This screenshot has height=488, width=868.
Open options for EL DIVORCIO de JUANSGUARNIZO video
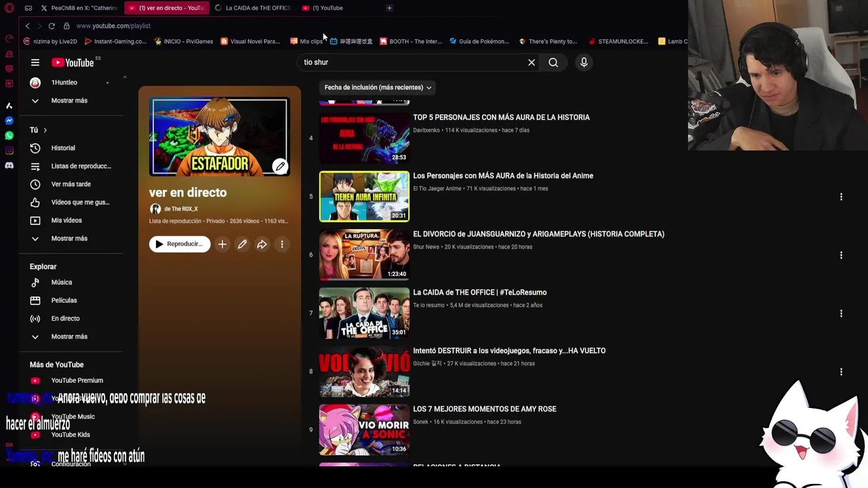pos(841,255)
